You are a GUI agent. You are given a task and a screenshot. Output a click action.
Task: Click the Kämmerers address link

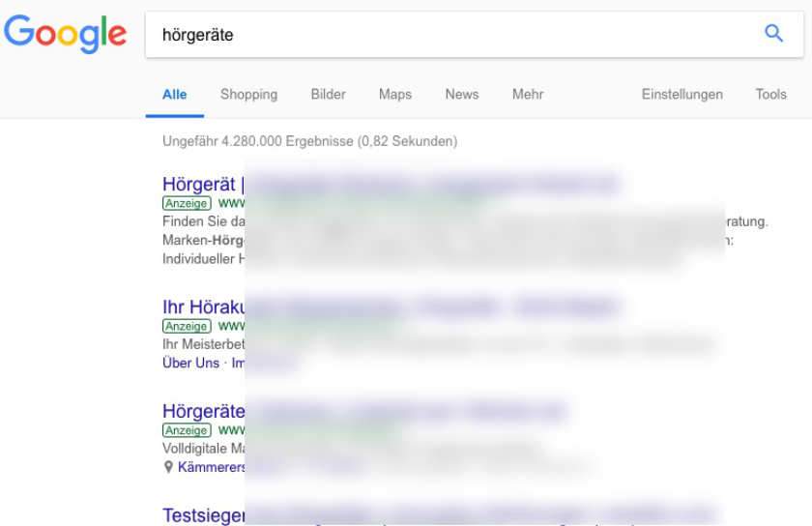[212, 467]
